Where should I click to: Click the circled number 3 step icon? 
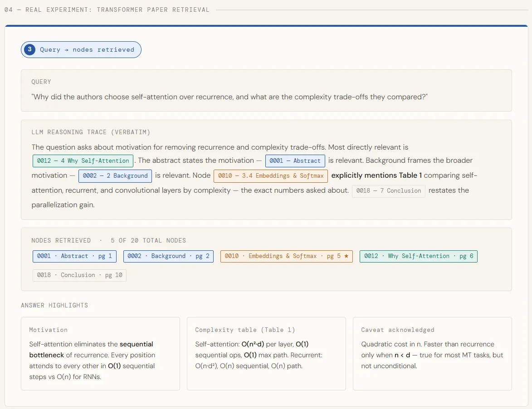(29, 50)
